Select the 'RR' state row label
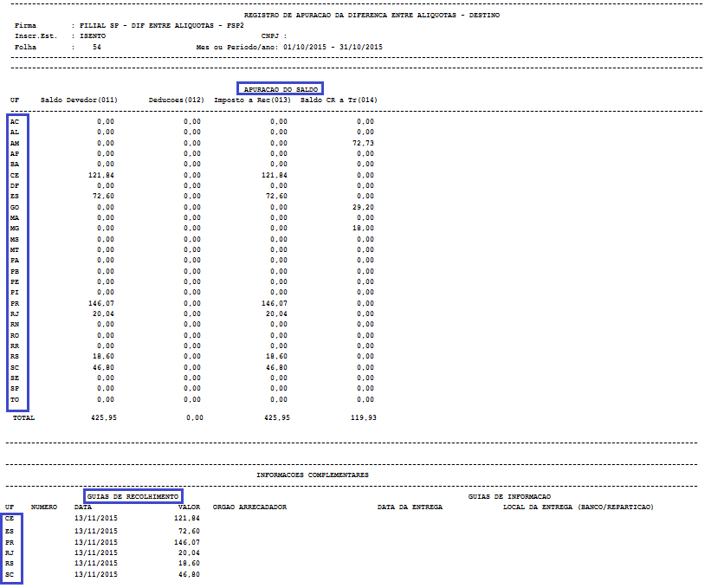Screen dimensions: 705x588 (15, 346)
